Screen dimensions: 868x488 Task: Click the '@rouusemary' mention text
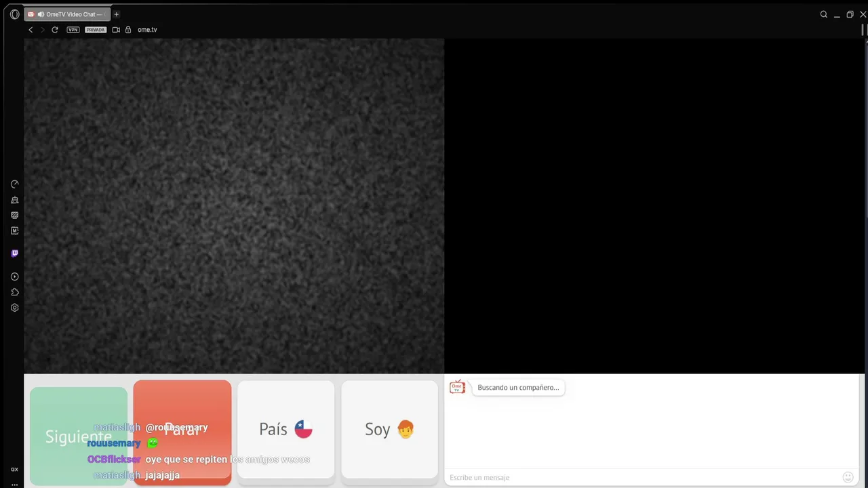pyautogui.click(x=176, y=428)
